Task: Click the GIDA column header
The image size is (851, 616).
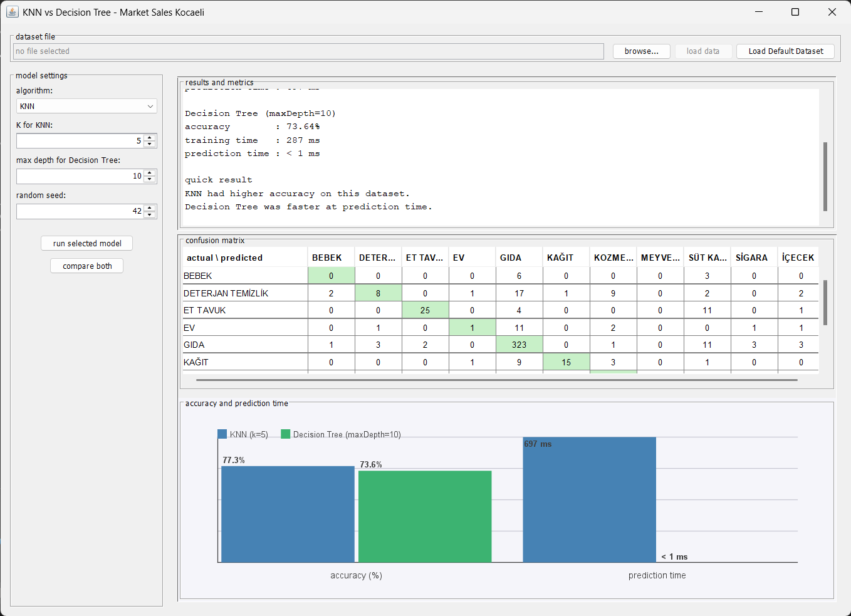Action: coord(519,258)
